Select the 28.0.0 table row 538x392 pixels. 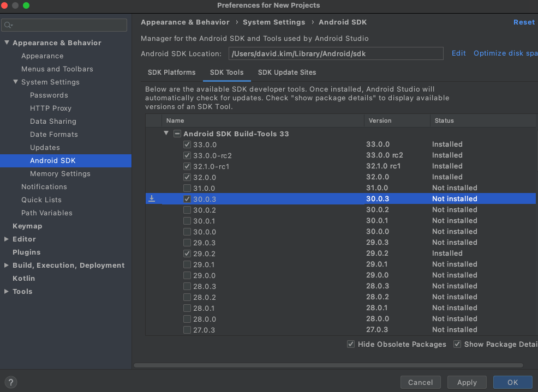click(340, 319)
